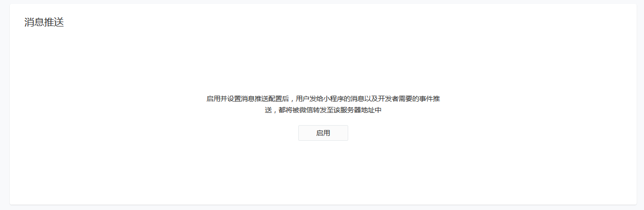Click the word 转发 in the second line
This screenshot has height=210, width=644.
coord(320,110)
